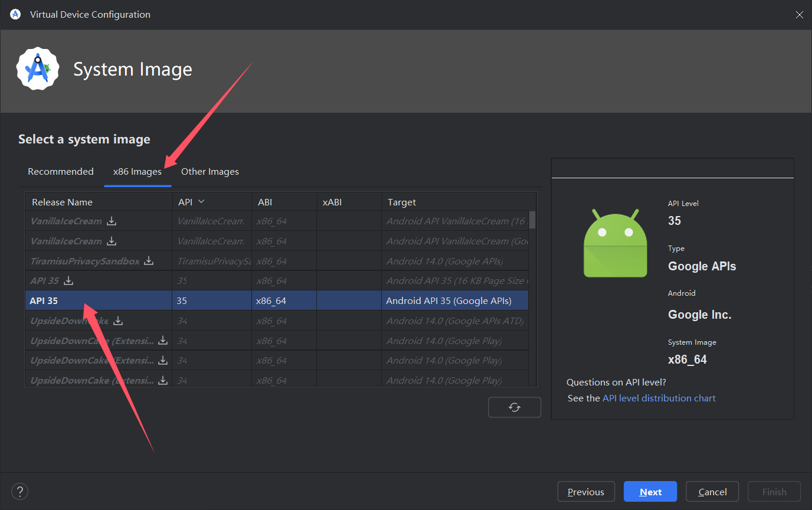Click the green Android robot image
This screenshot has height=510, width=812.
pyautogui.click(x=615, y=243)
